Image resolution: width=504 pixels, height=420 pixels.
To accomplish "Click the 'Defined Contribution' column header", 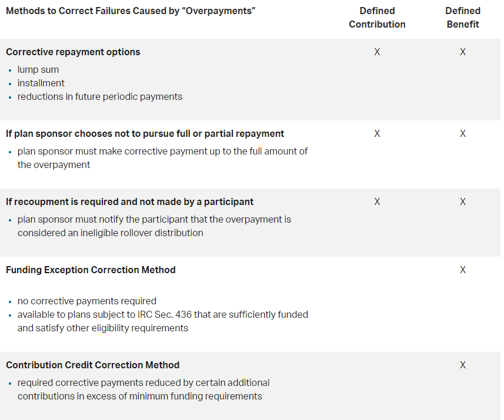I will coord(377,18).
